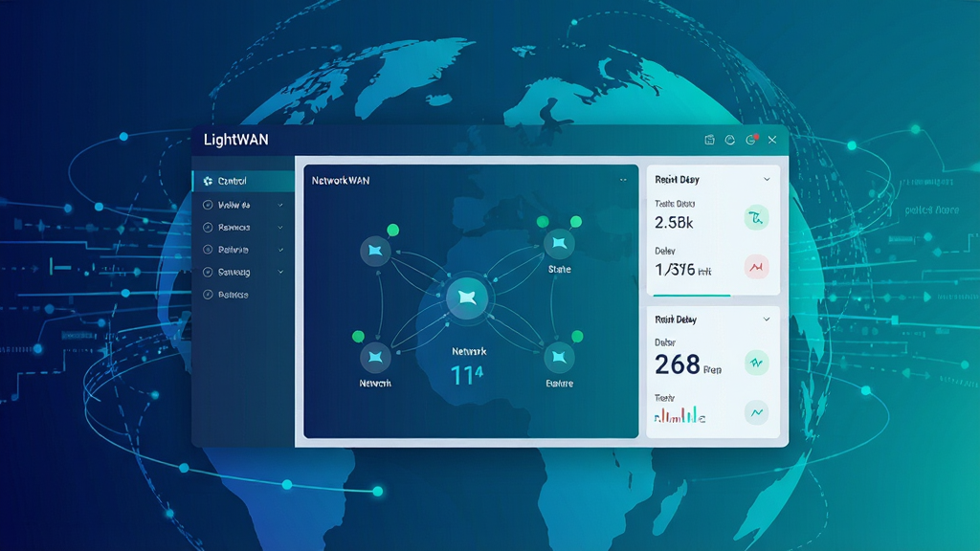This screenshot has width=980, height=551.
Task: Click the teal round icon beside 2.58k
Action: click(x=756, y=218)
